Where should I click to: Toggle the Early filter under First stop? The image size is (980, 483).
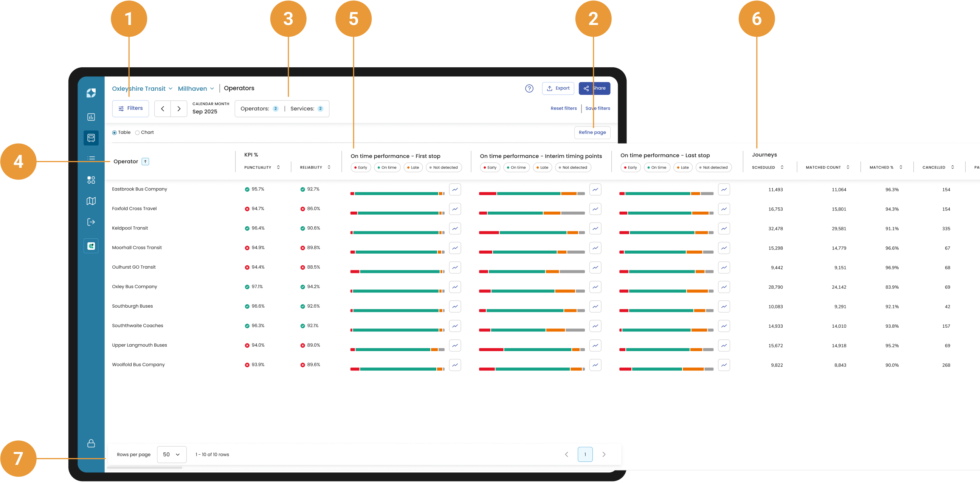[360, 167]
